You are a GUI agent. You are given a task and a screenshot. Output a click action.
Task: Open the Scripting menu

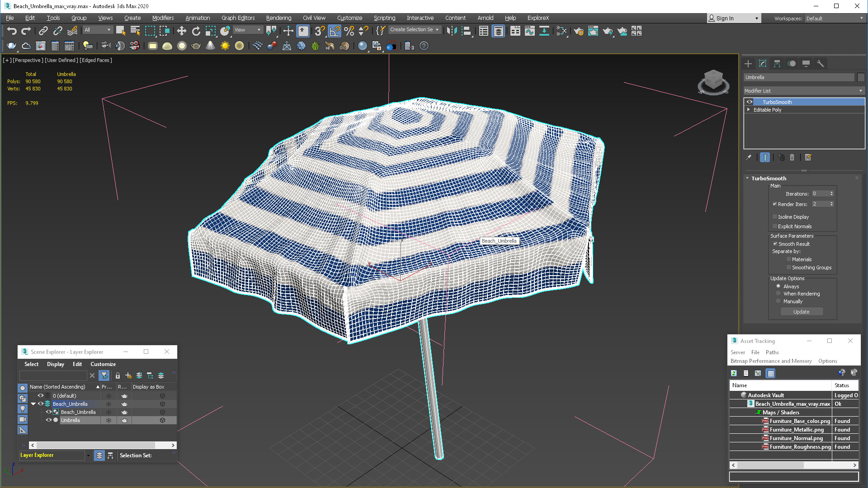coord(384,18)
